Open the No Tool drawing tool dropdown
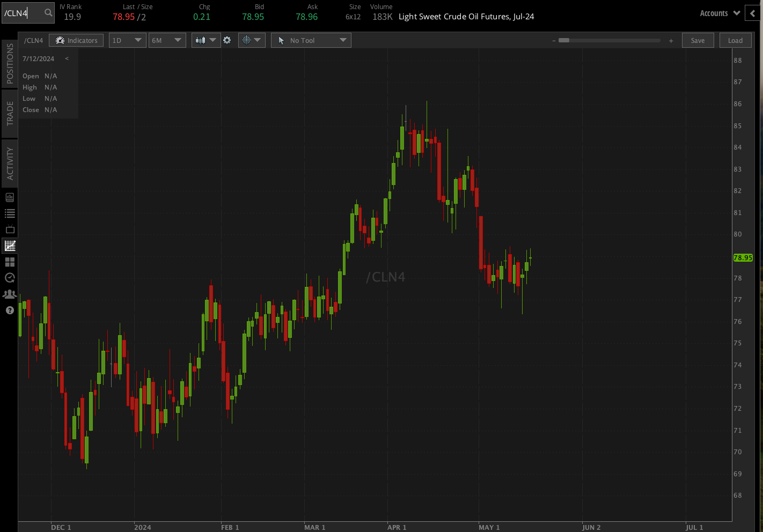 point(311,40)
